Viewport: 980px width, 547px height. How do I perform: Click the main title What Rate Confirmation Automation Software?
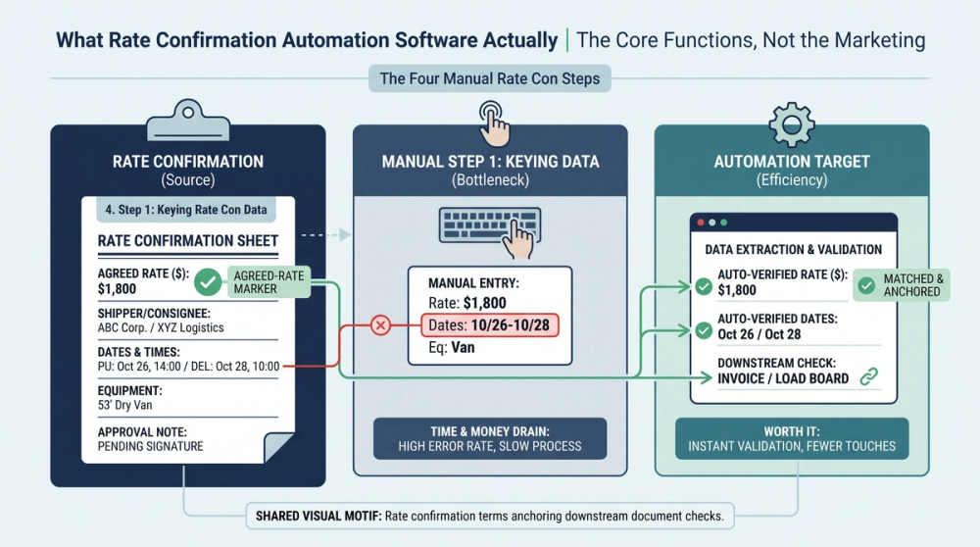307,40
